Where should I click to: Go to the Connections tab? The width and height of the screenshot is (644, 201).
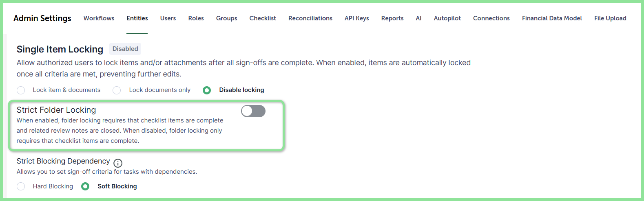491,18
